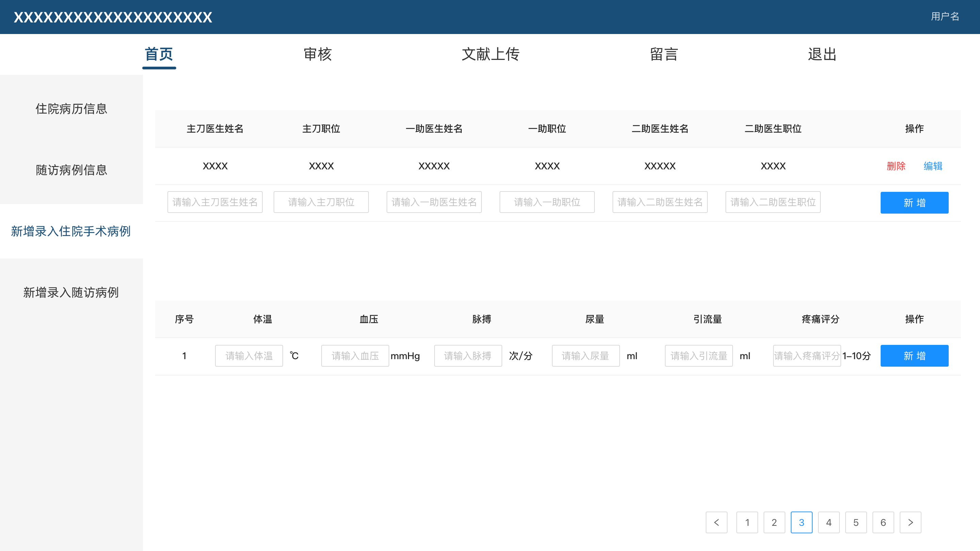
Task: Focus the 请输入体温 field
Action: 249,356
